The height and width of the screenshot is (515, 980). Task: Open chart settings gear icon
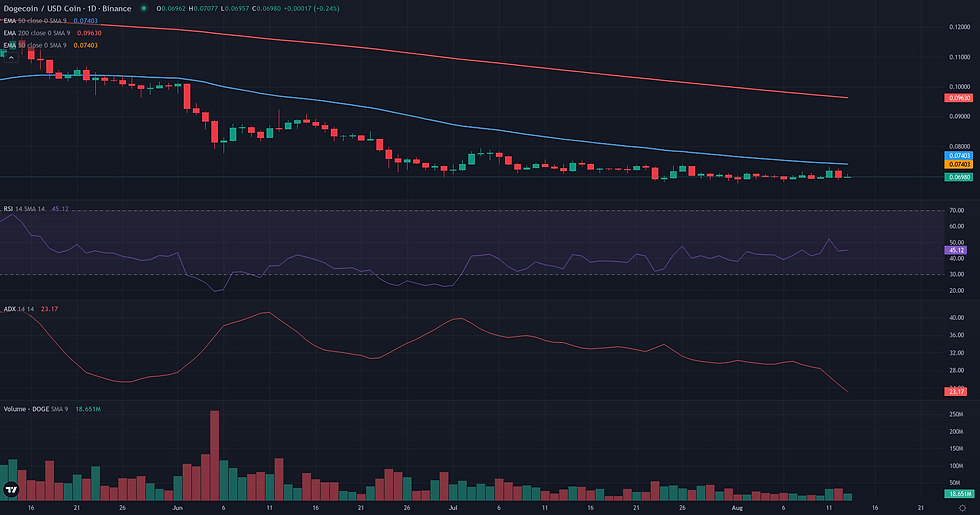click(x=962, y=508)
